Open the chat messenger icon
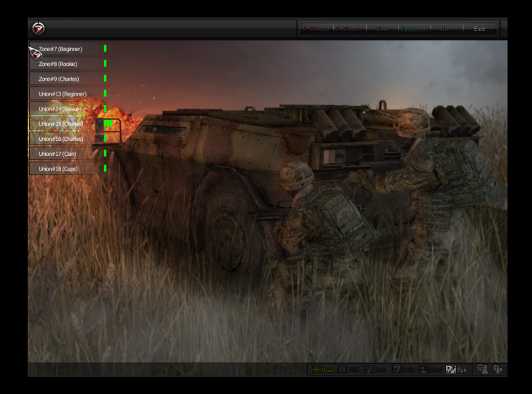 (x=482, y=369)
